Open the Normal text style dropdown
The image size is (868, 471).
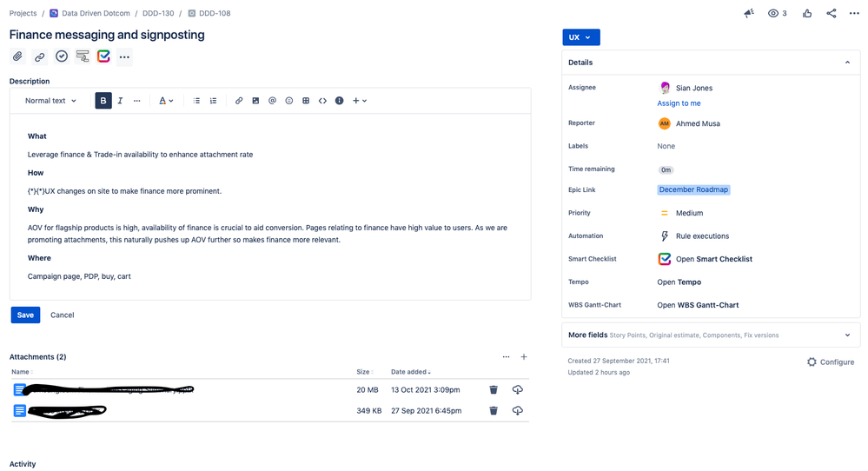50,101
